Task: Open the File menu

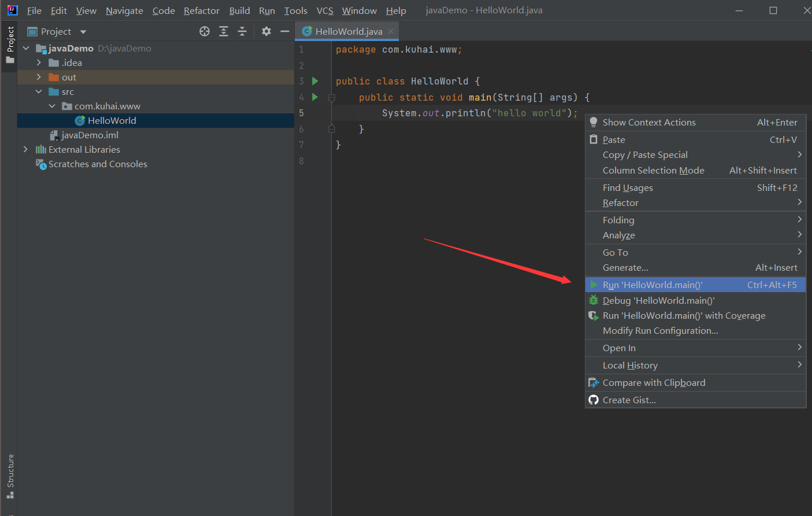Action: pos(34,10)
